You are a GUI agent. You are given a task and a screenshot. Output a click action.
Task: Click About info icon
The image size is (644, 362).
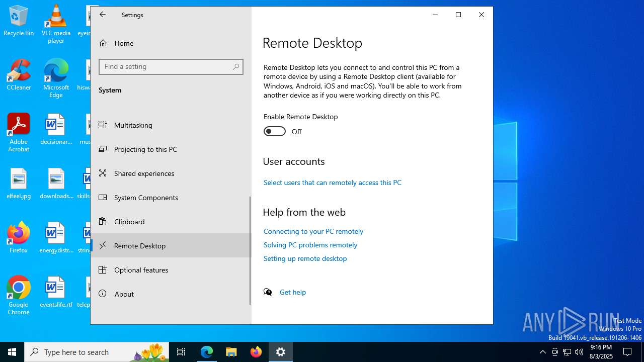click(x=103, y=294)
